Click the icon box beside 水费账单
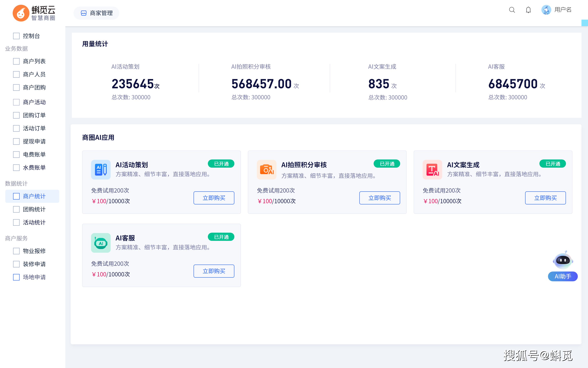588x368 pixels. click(x=16, y=168)
